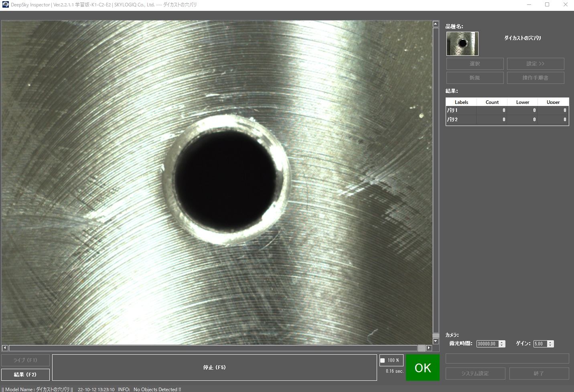The height and width of the screenshot is (392, 574).
Task: Click the DeepSky Inspector app icon in title bar
Action: (x=5, y=5)
